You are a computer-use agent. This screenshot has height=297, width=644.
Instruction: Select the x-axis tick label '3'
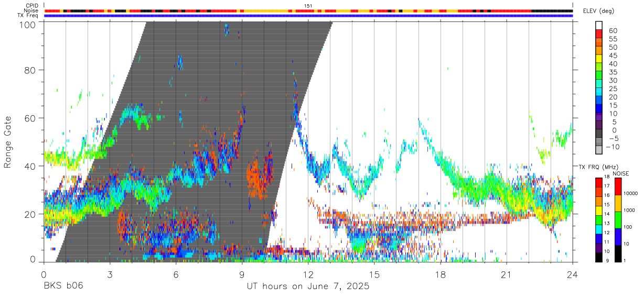pos(110,275)
